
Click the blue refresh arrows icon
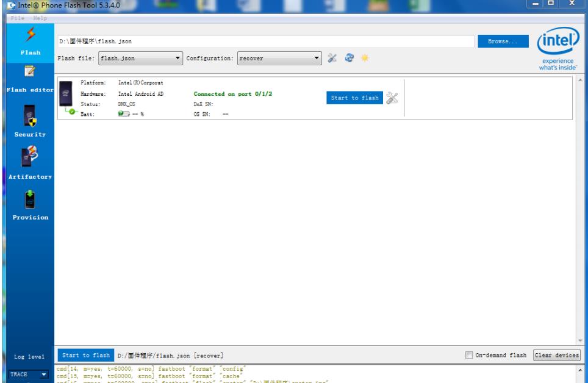349,58
